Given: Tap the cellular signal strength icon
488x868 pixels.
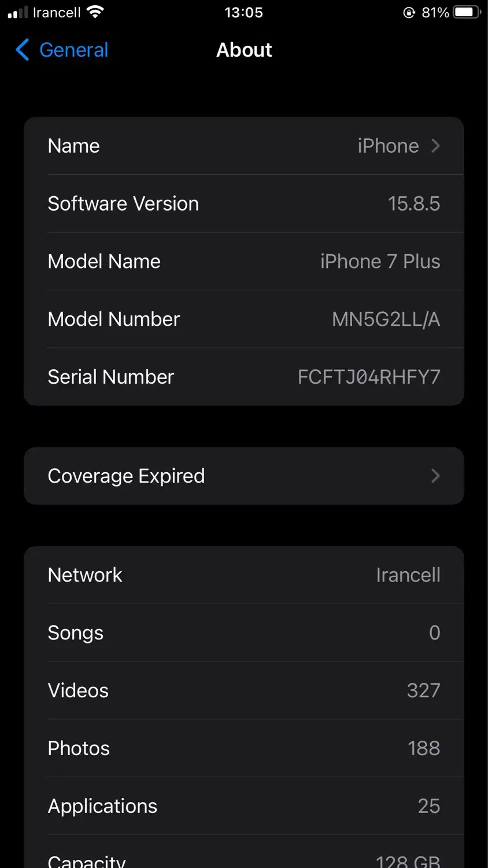Looking at the screenshot, I should (x=18, y=12).
